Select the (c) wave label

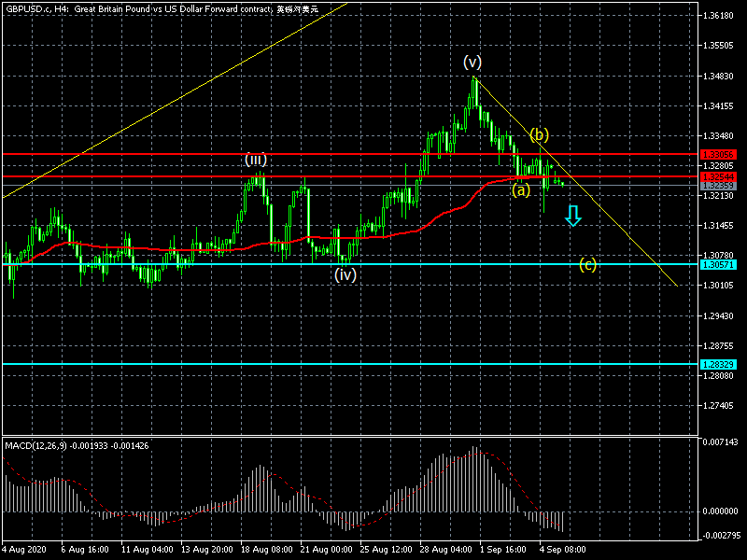pyautogui.click(x=587, y=264)
